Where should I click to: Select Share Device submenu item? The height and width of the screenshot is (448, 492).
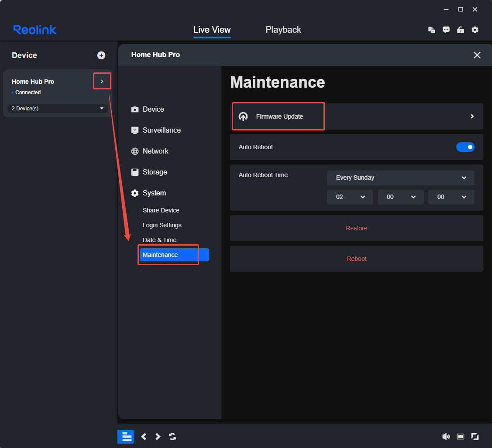tap(161, 210)
